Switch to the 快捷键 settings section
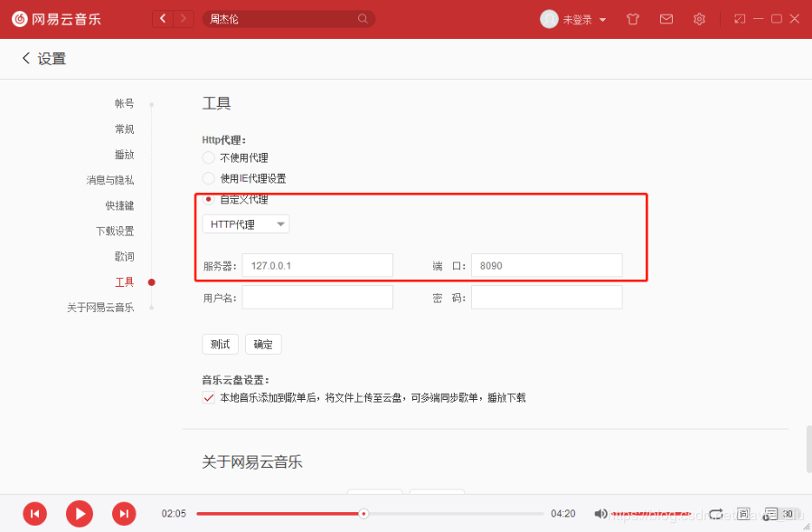The width and height of the screenshot is (812, 532). click(x=120, y=205)
